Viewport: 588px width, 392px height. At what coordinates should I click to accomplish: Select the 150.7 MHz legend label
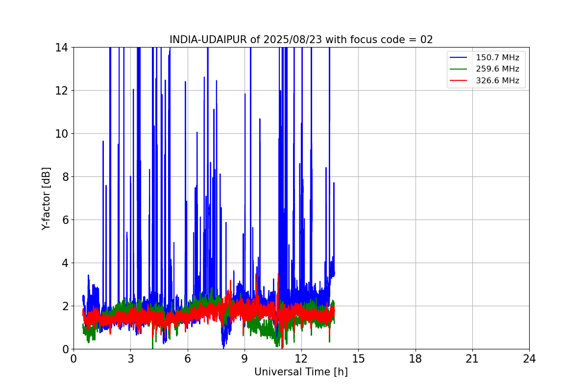(x=497, y=58)
